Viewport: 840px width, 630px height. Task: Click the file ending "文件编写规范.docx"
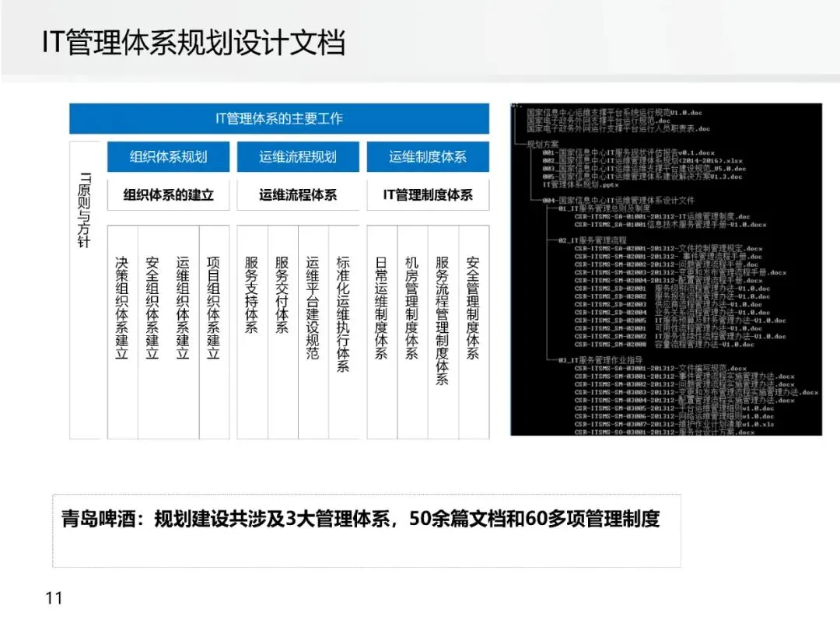(x=660, y=368)
